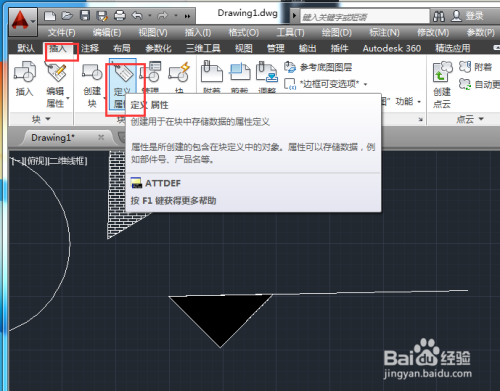Click the New drawing icon
The image size is (500, 391).
point(50,16)
